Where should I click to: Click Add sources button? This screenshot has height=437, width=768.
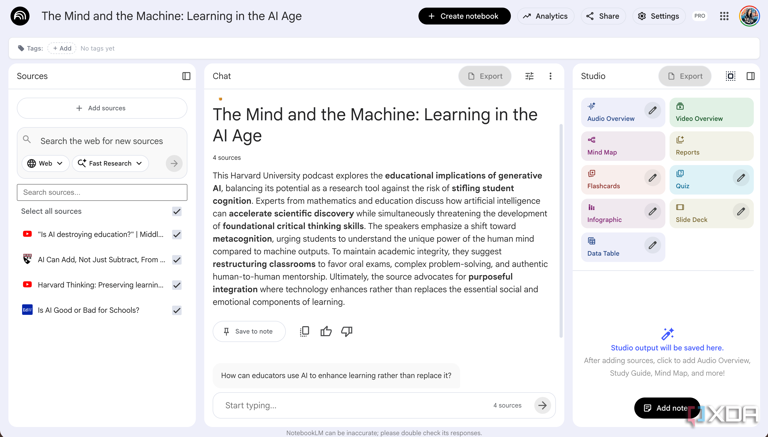[x=102, y=108]
